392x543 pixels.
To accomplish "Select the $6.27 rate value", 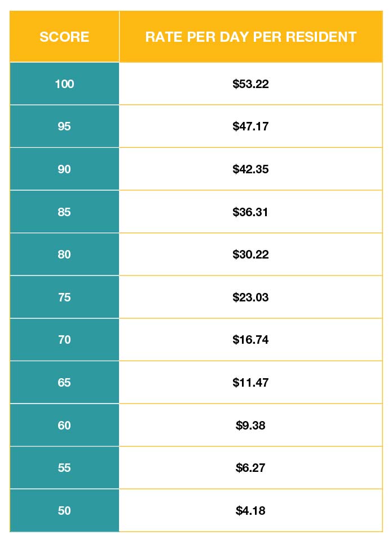I will click(250, 468).
